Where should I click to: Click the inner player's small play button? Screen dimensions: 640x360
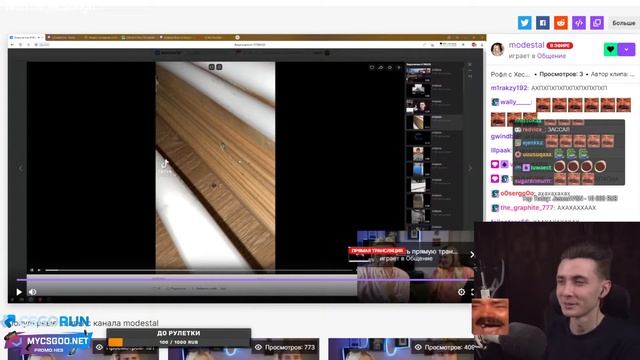click(x=32, y=270)
